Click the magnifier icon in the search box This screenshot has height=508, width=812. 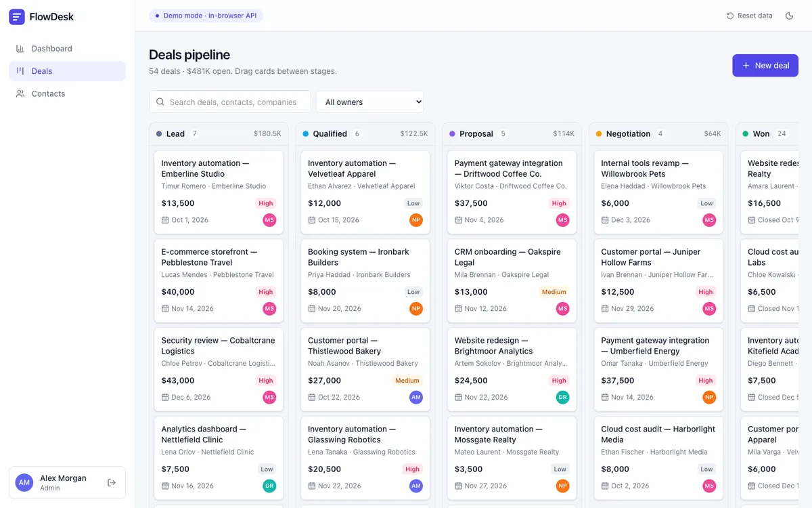coord(160,102)
